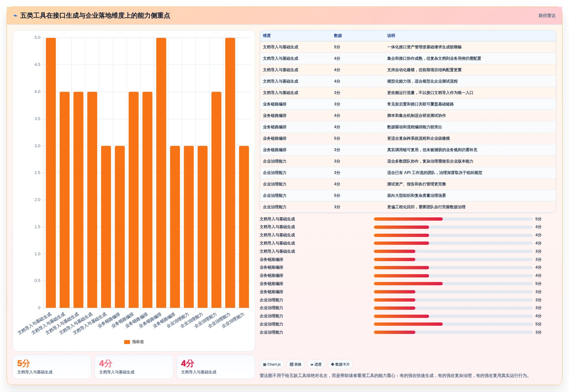
Task: Click the 4.5 y-axis tick label
Action: (x=37, y=65)
